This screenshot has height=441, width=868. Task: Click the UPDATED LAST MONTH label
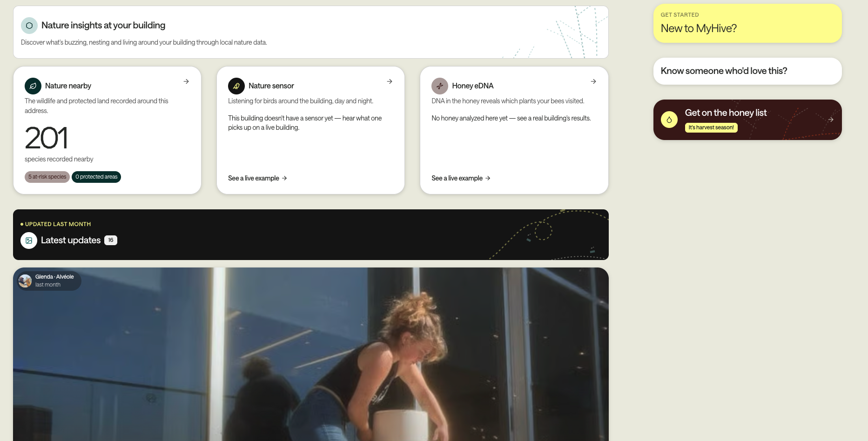coord(58,224)
